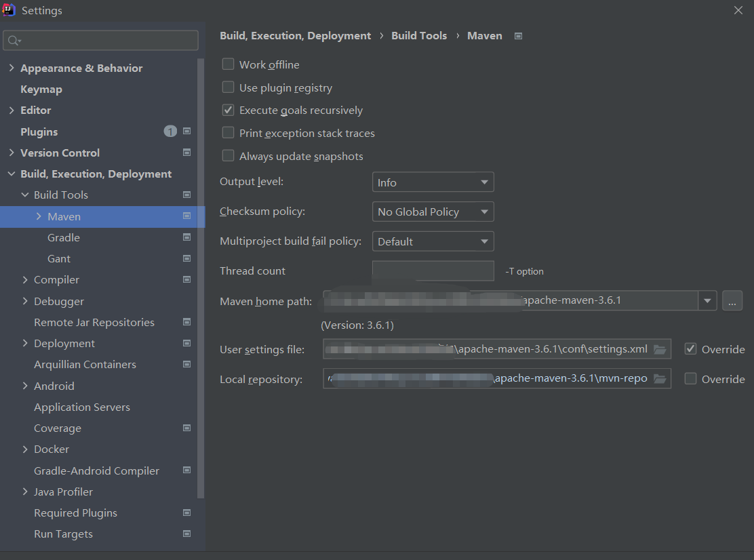Click the project-level icon beside Plugins
The width and height of the screenshot is (754, 560).
(x=187, y=132)
